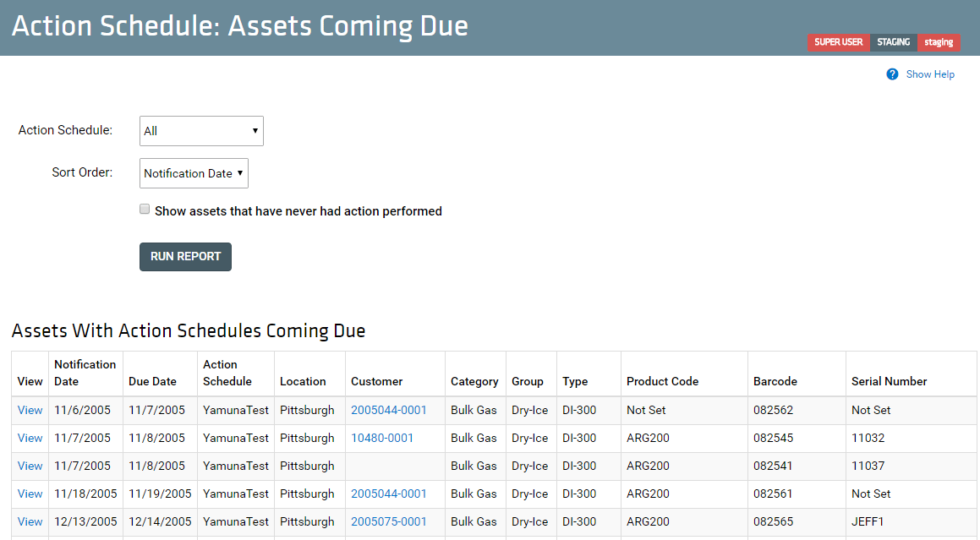Click serial number 11037
Viewport: 980px width, 540px height.
[868, 466]
